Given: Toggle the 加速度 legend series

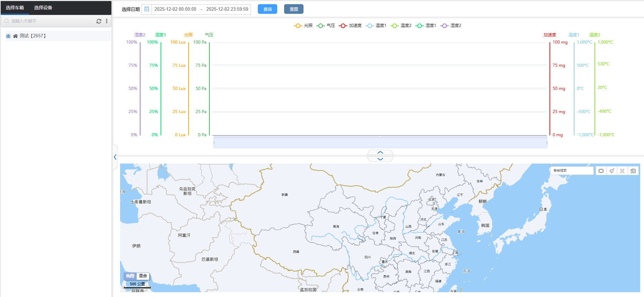Looking at the screenshot, I should tap(350, 26).
